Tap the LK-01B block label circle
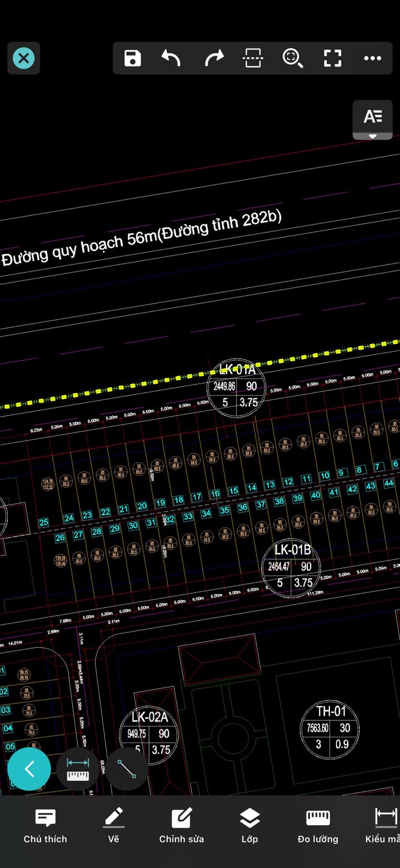This screenshot has height=868, width=400. coord(292,569)
